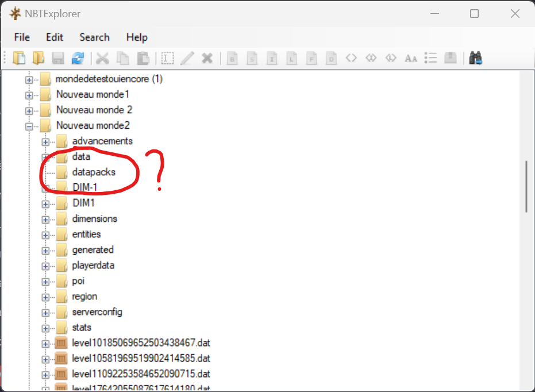
Task: Click the Edit Value pencil icon
Action: point(187,58)
